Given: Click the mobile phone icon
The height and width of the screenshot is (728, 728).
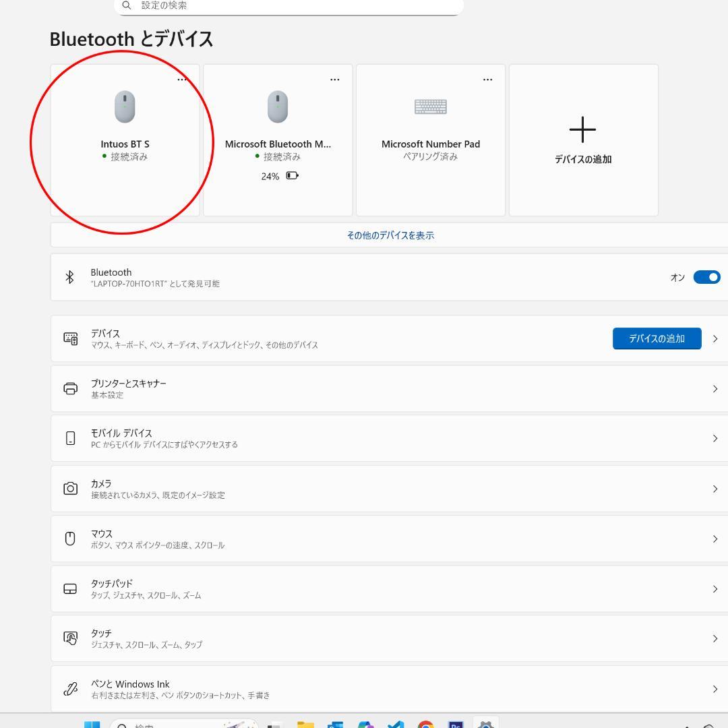Looking at the screenshot, I should click(x=71, y=438).
